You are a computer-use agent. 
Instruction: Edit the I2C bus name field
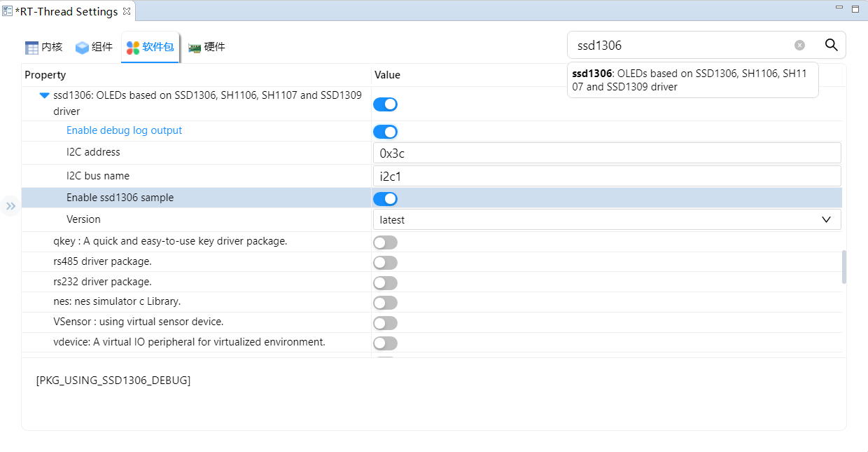606,176
